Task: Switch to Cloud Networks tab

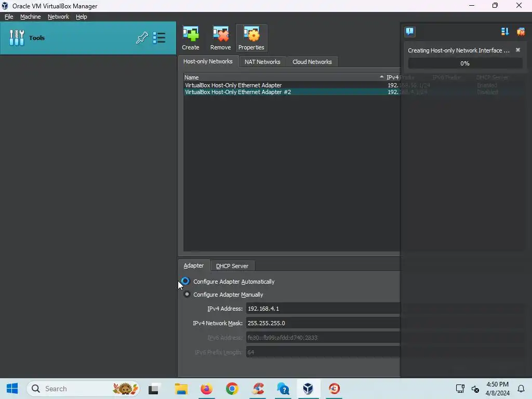Action: (x=312, y=62)
